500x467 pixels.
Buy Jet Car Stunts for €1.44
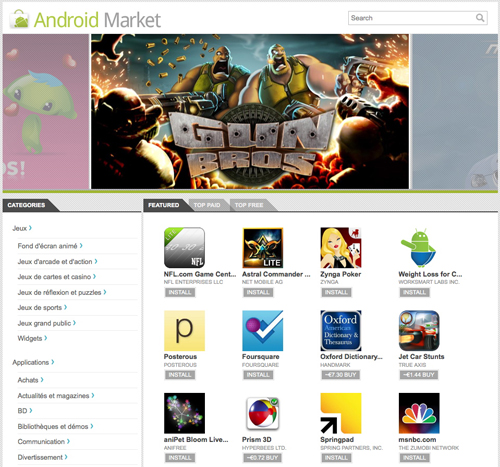click(x=419, y=375)
